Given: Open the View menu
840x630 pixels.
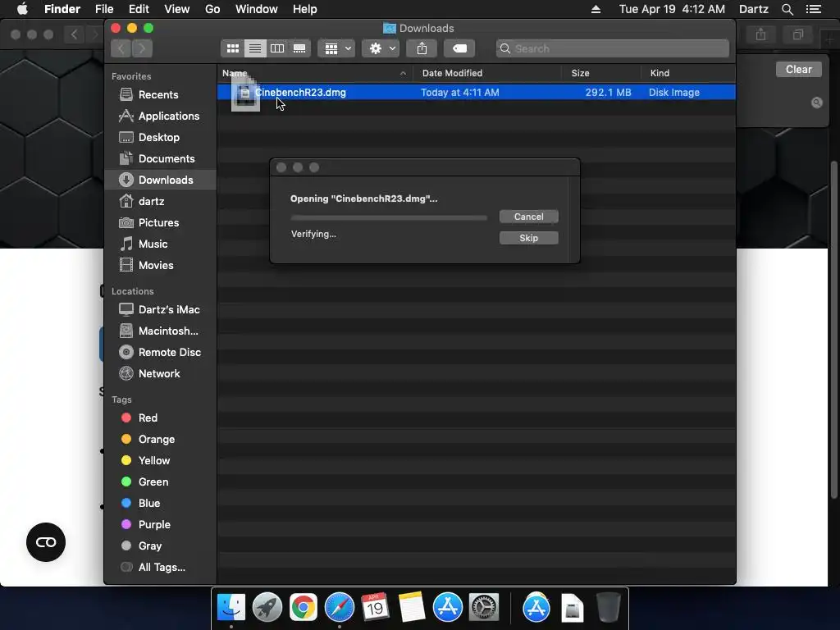Looking at the screenshot, I should (177, 9).
